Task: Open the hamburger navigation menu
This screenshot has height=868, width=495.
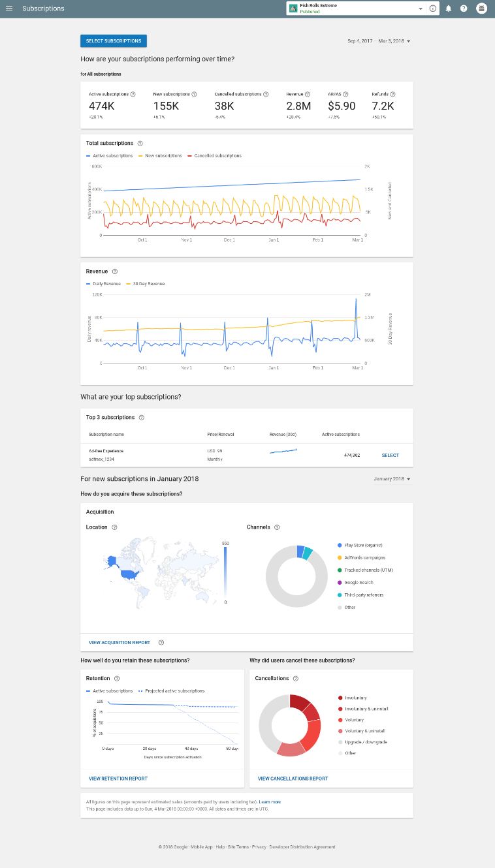Action: [9, 8]
